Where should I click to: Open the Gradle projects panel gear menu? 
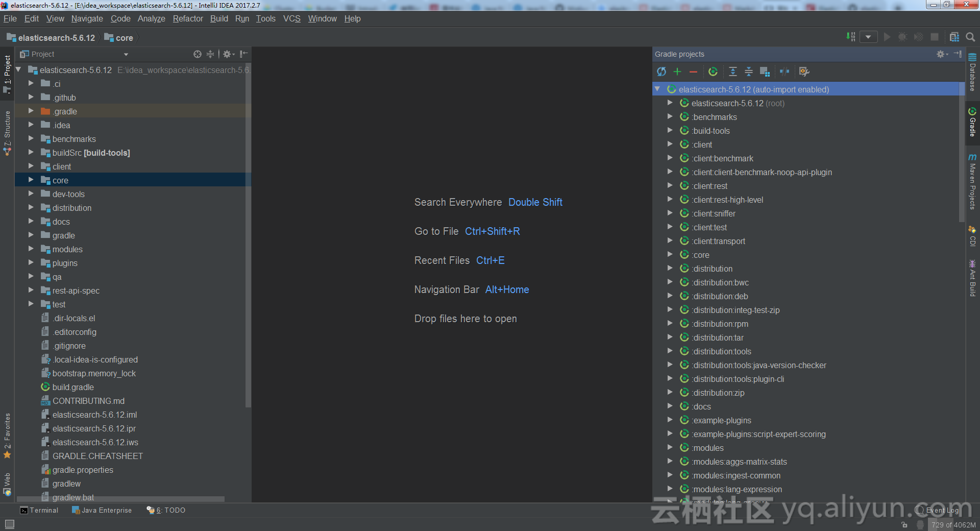click(x=942, y=54)
